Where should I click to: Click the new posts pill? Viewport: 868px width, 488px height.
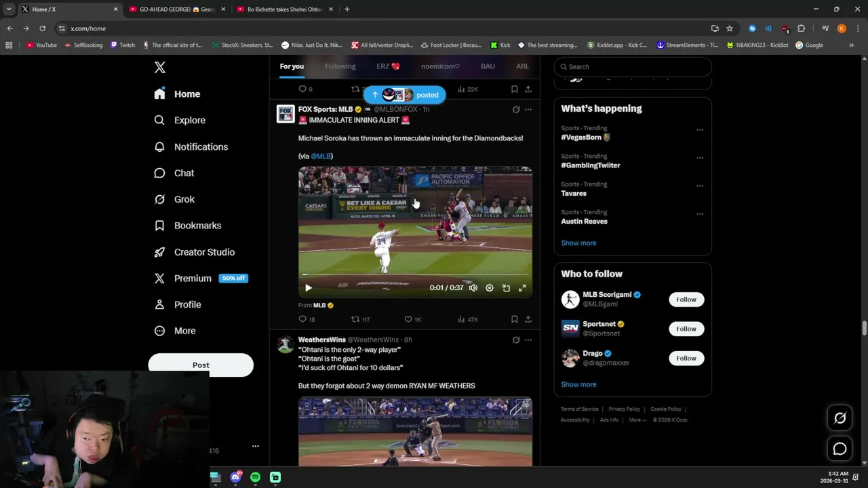pos(405,95)
